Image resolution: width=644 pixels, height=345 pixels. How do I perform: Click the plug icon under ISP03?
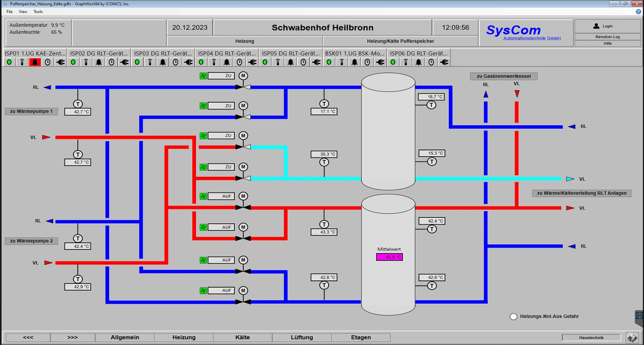point(188,62)
